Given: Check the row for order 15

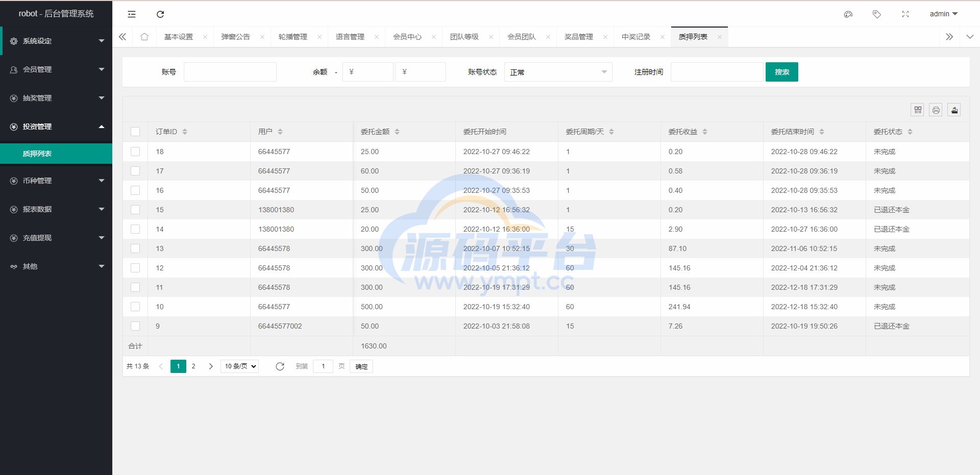Looking at the screenshot, I should [x=135, y=210].
